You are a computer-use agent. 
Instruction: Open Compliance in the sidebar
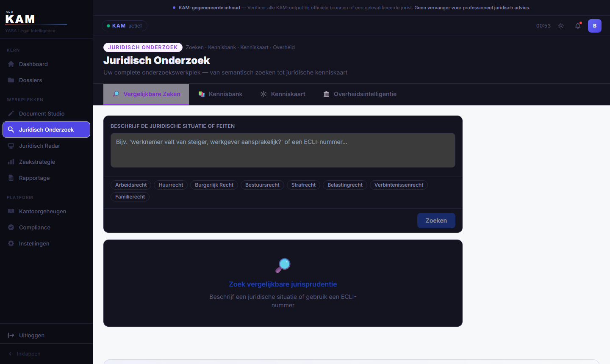(x=47, y=227)
